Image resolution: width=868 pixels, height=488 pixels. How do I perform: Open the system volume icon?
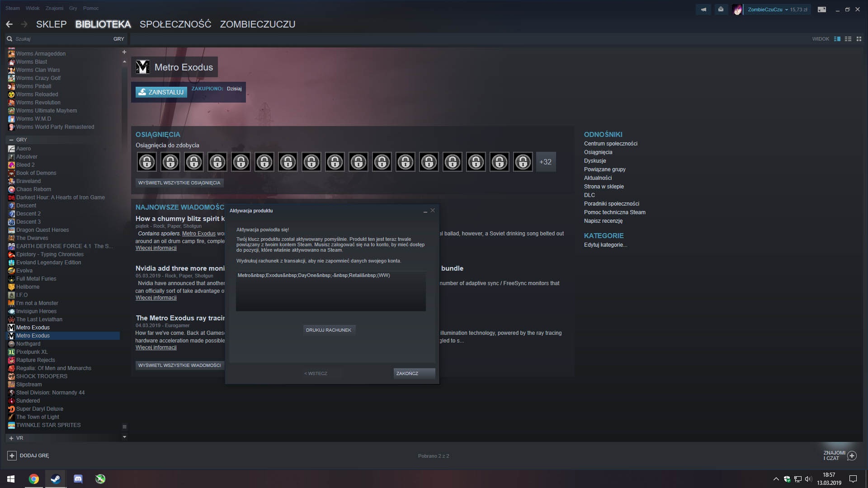tap(808, 479)
